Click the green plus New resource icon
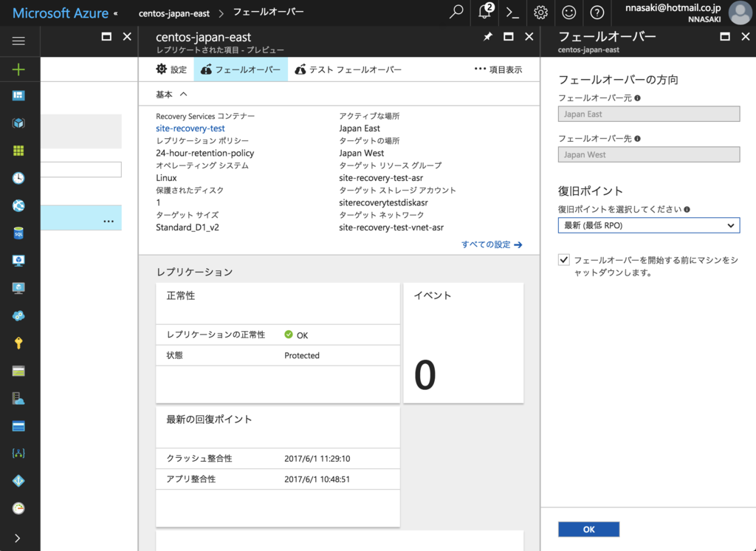Image resolution: width=756 pixels, height=551 pixels. pyautogui.click(x=18, y=69)
